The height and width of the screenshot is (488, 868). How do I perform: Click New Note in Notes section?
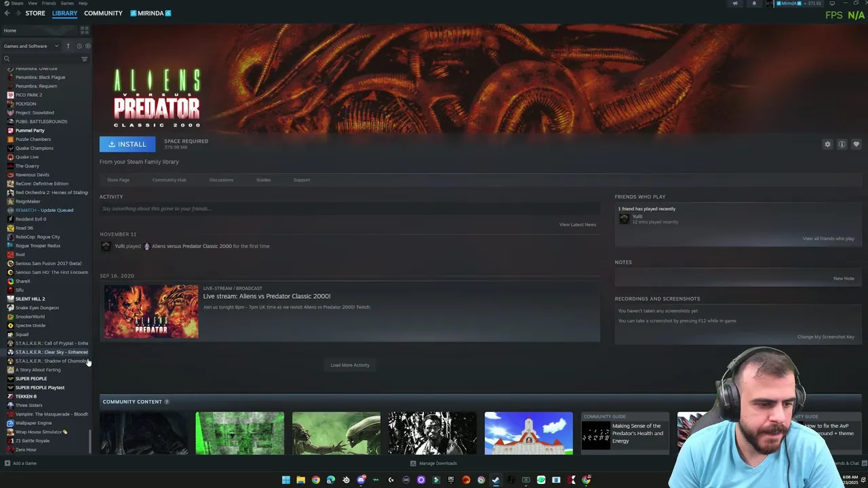click(844, 279)
